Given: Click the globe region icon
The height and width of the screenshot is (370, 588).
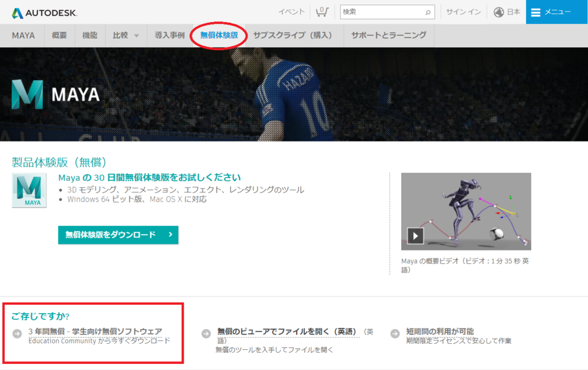Looking at the screenshot, I should coord(499,12).
